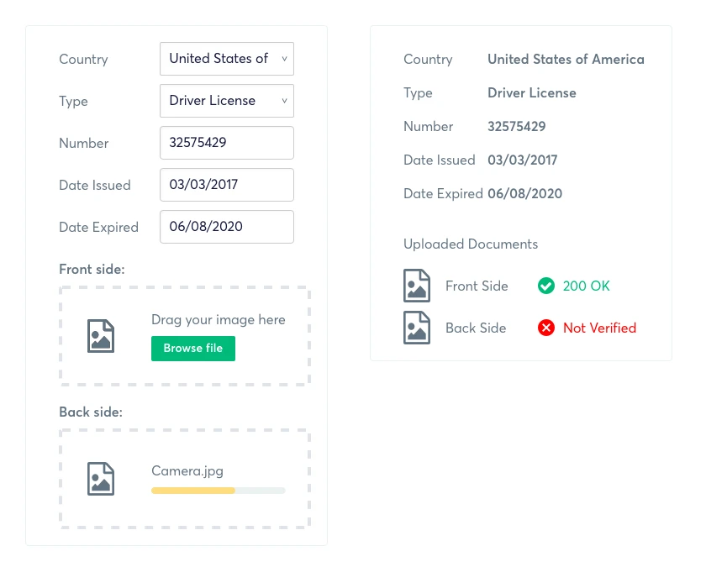706x588 pixels.
Task: Click the Drag your image here text
Action: [x=219, y=319]
